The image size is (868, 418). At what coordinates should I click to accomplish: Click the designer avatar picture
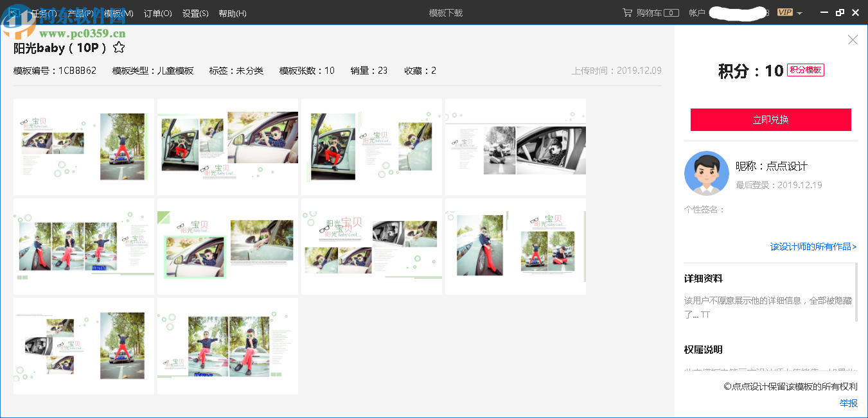point(707,173)
